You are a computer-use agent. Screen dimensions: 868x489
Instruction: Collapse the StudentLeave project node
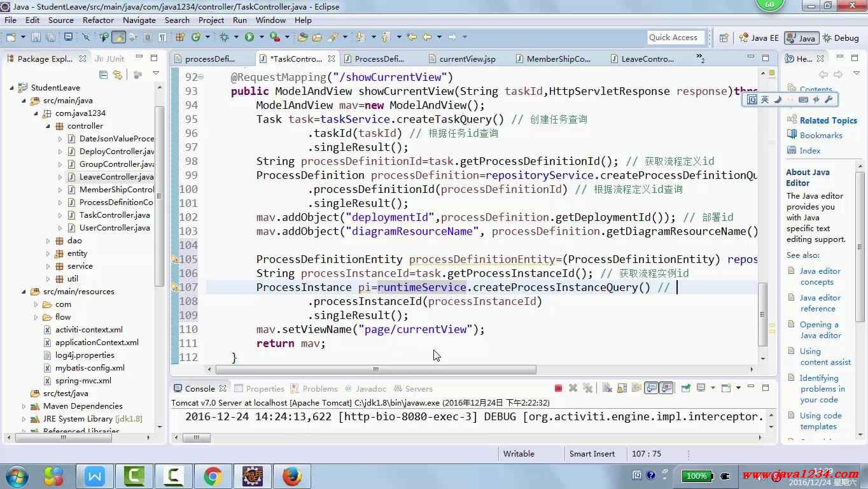pyautogui.click(x=12, y=87)
